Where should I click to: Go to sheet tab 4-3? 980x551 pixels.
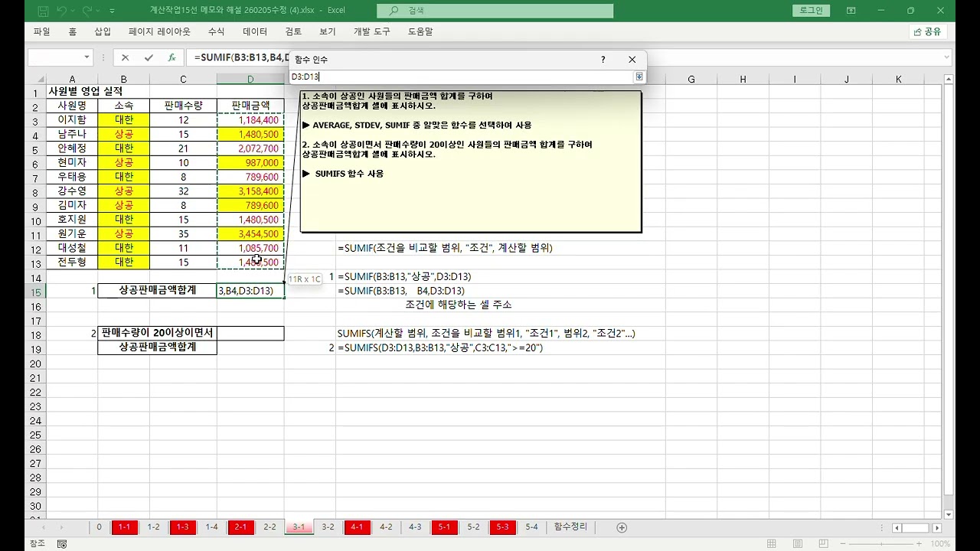pos(415,527)
